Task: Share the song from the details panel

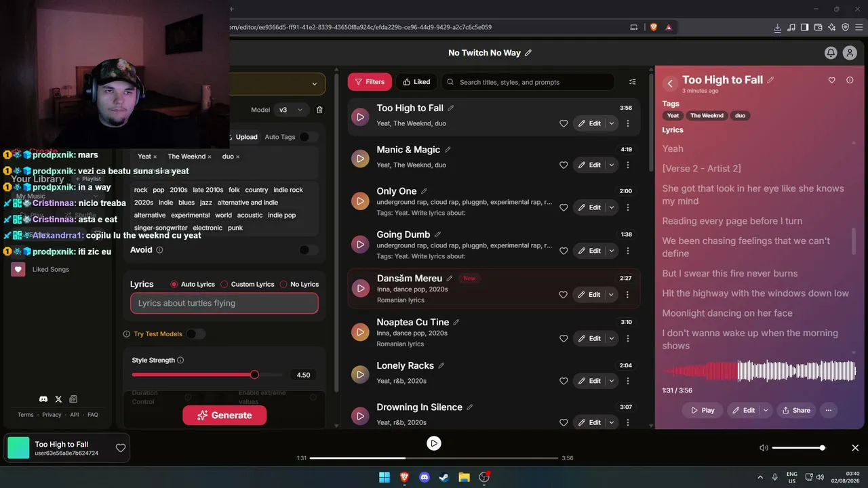Action: (x=796, y=410)
